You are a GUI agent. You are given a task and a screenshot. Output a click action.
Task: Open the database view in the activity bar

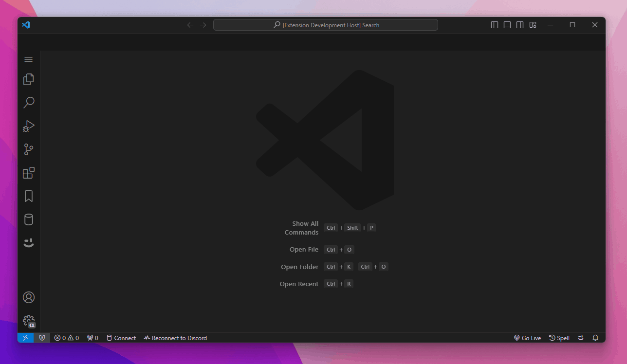pos(29,219)
